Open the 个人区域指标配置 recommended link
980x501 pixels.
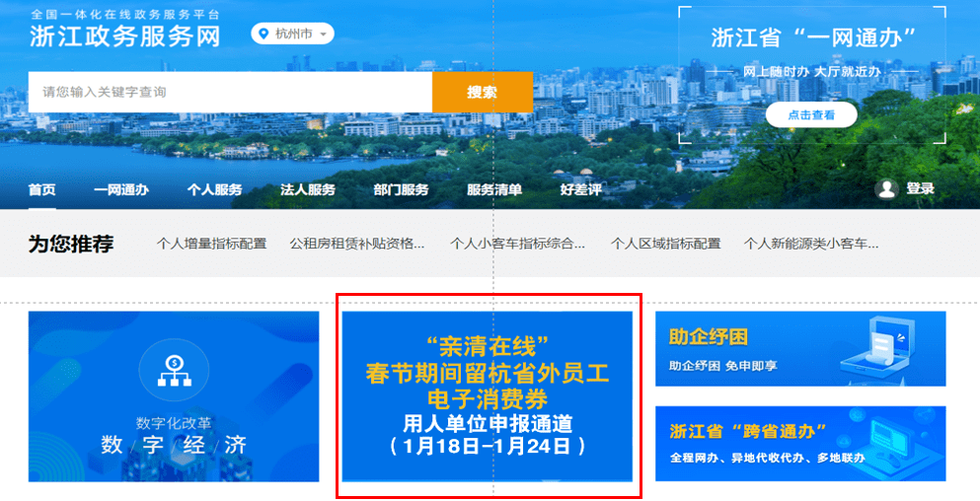pyautogui.click(x=665, y=244)
